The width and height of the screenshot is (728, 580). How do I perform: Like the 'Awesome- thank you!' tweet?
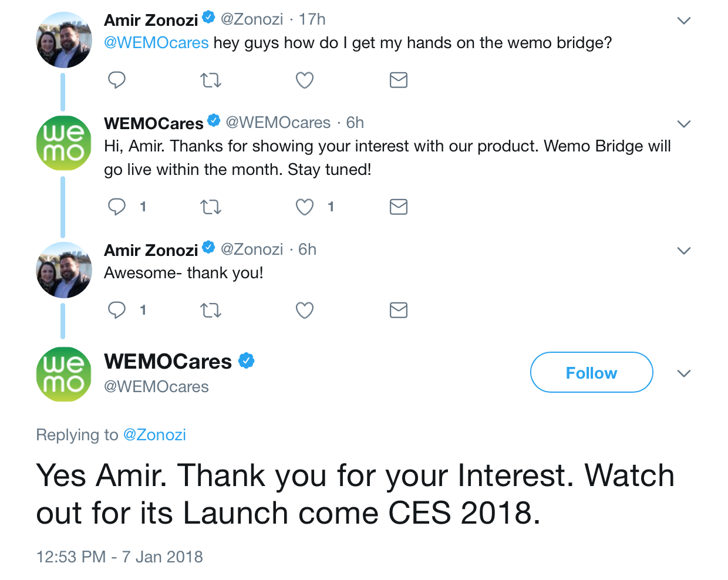pos(304,310)
